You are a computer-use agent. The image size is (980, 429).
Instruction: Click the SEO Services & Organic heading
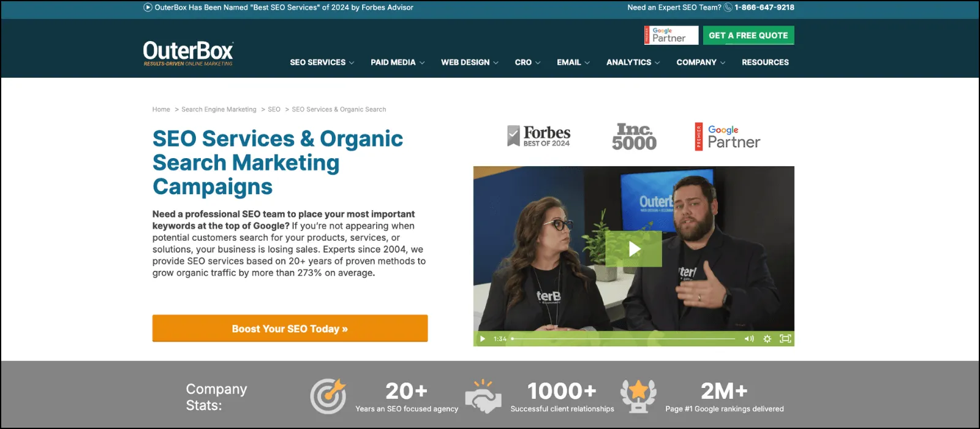tap(277, 162)
